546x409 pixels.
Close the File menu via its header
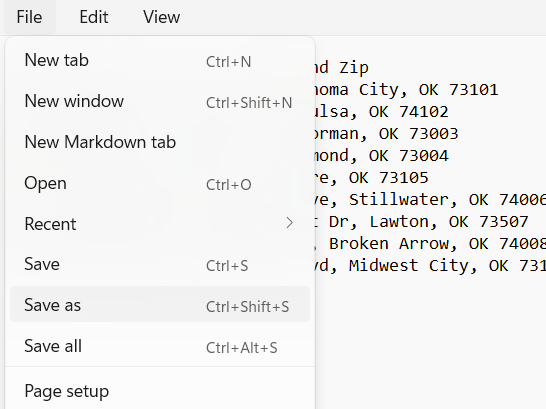pyautogui.click(x=30, y=17)
